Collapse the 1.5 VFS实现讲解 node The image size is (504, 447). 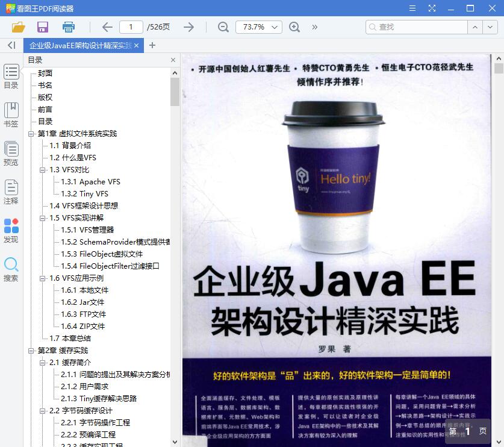point(42,218)
